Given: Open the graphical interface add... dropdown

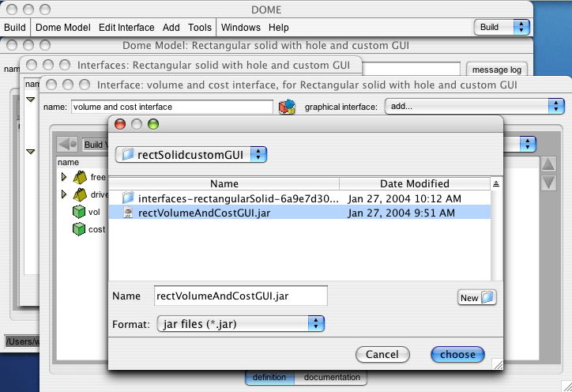Looking at the screenshot, I should (475, 106).
